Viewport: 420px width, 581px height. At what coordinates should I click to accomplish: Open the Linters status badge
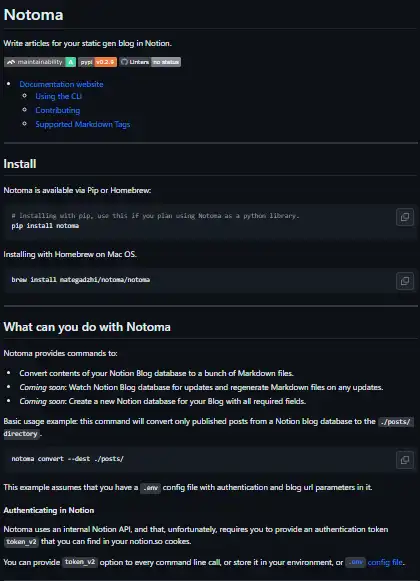tap(150, 62)
